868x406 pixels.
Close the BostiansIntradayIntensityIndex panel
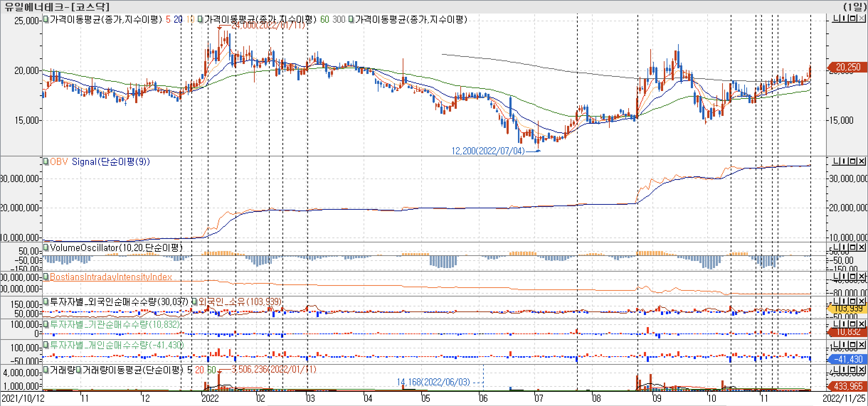tap(861, 277)
